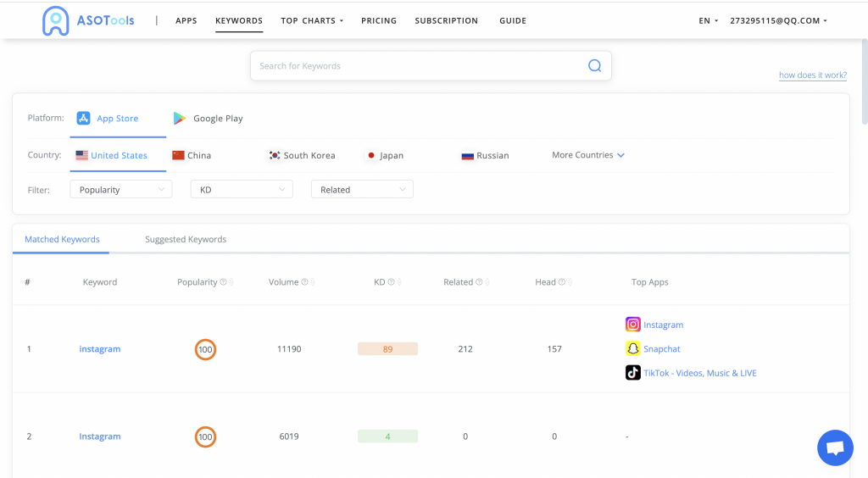Select the App Store platform tab

118,119
